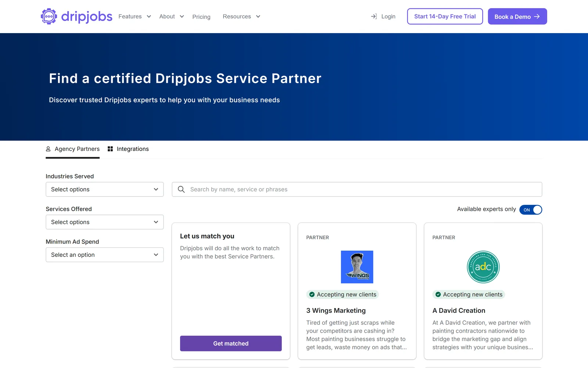Expand the Features menu chevron

point(149,17)
